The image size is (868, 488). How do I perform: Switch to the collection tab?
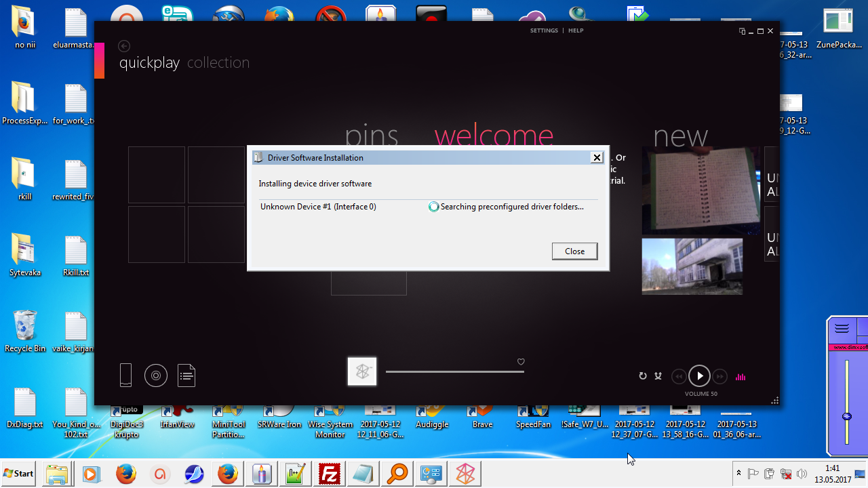point(218,63)
